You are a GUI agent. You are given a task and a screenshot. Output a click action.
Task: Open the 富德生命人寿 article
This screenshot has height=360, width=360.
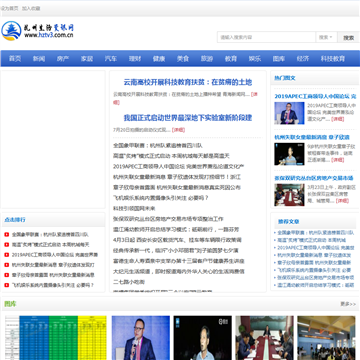pyautogui.click(x=179, y=261)
